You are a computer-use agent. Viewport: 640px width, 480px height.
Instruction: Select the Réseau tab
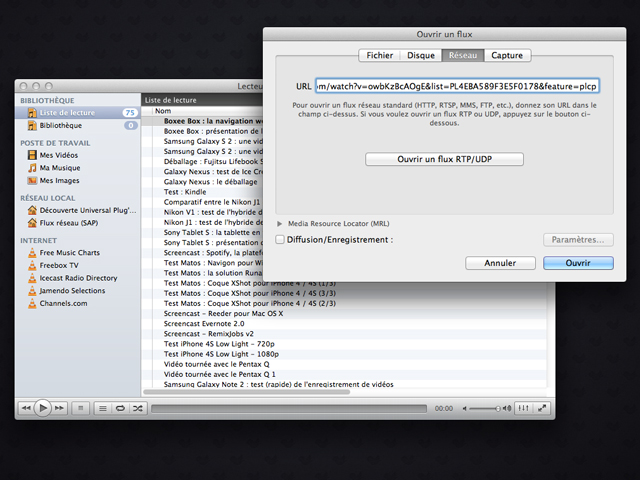[x=463, y=55]
